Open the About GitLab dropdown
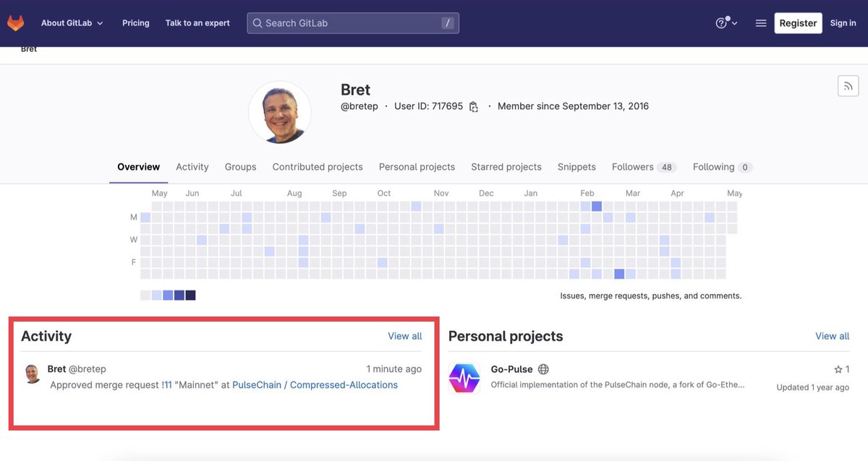 [x=72, y=23]
